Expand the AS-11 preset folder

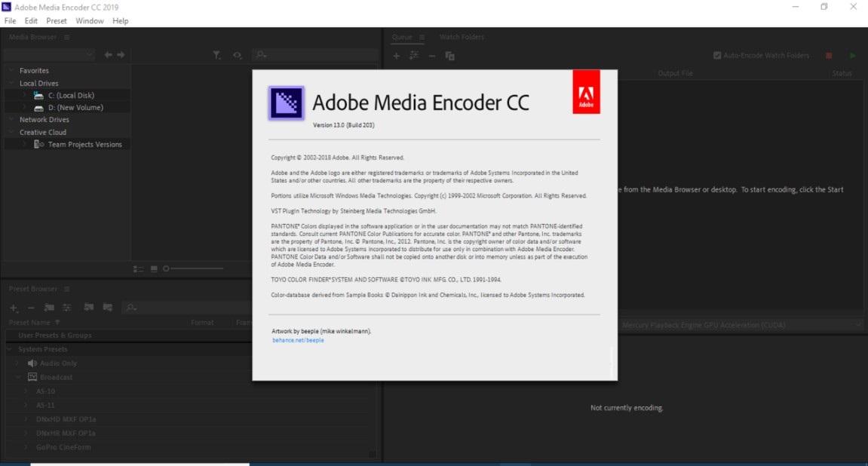click(x=26, y=405)
